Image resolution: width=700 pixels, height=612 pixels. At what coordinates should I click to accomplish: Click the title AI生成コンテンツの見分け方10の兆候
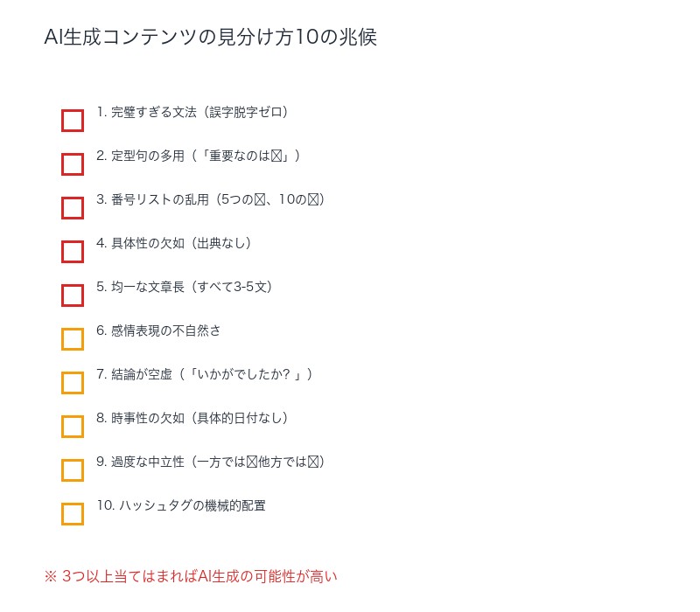210,38
